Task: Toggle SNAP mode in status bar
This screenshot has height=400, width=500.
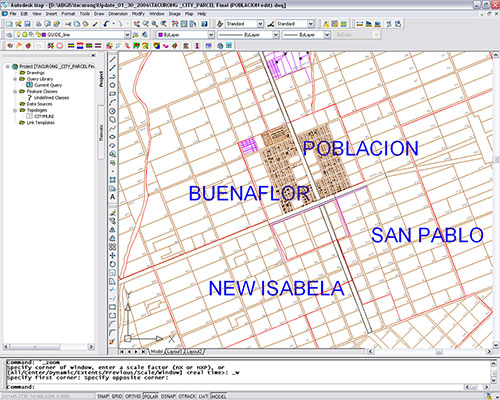Action: (103, 396)
